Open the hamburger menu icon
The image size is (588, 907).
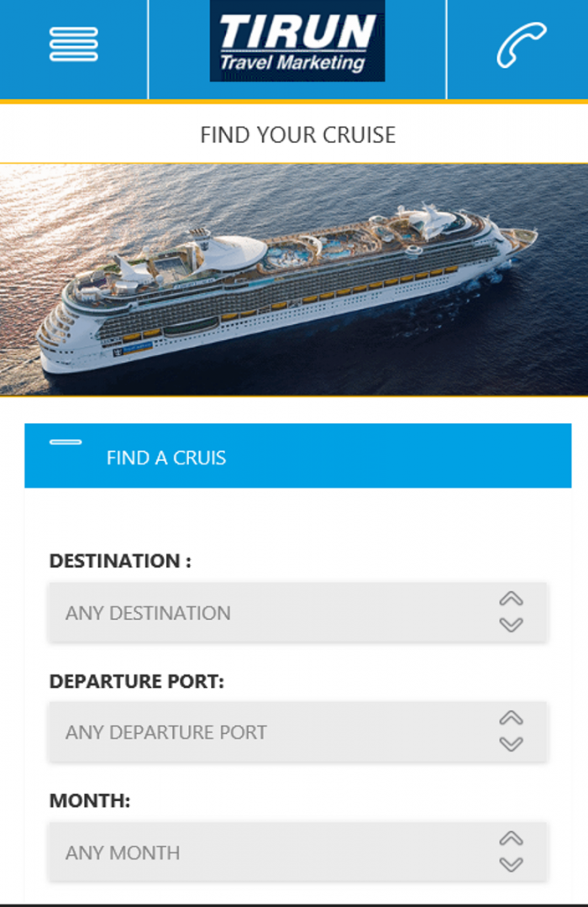pyautogui.click(x=74, y=44)
